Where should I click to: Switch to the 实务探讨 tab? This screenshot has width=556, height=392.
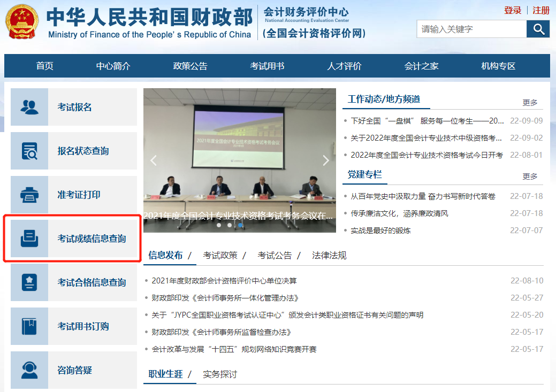coord(220,374)
